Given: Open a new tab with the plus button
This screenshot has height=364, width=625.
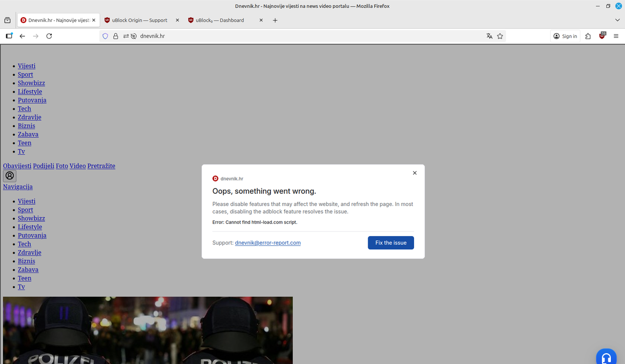Looking at the screenshot, I should click(x=275, y=20).
